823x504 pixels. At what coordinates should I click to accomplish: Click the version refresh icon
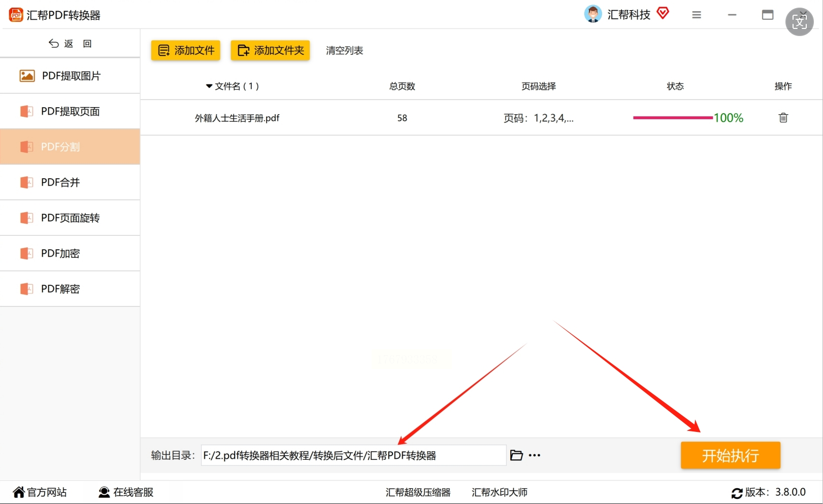(737, 493)
